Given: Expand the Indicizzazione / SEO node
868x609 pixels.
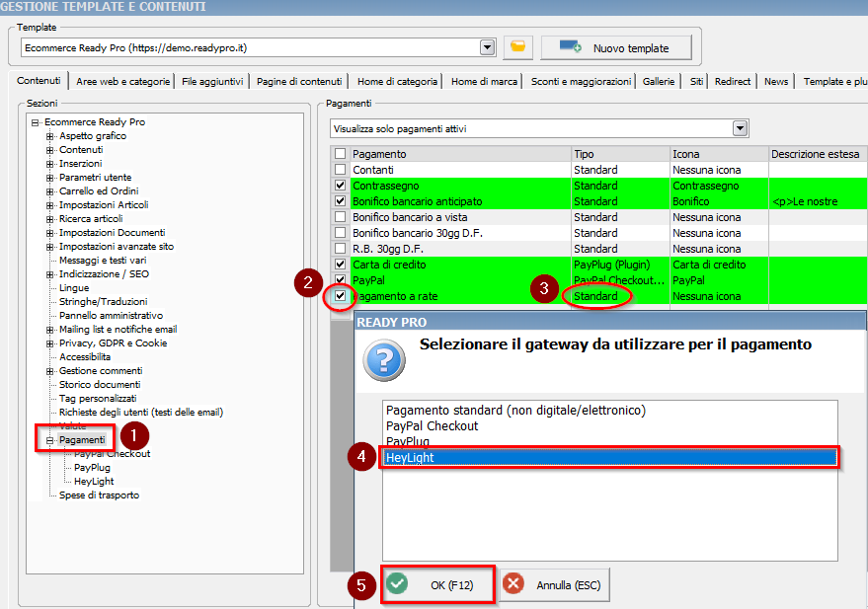Looking at the screenshot, I should coord(49,274).
